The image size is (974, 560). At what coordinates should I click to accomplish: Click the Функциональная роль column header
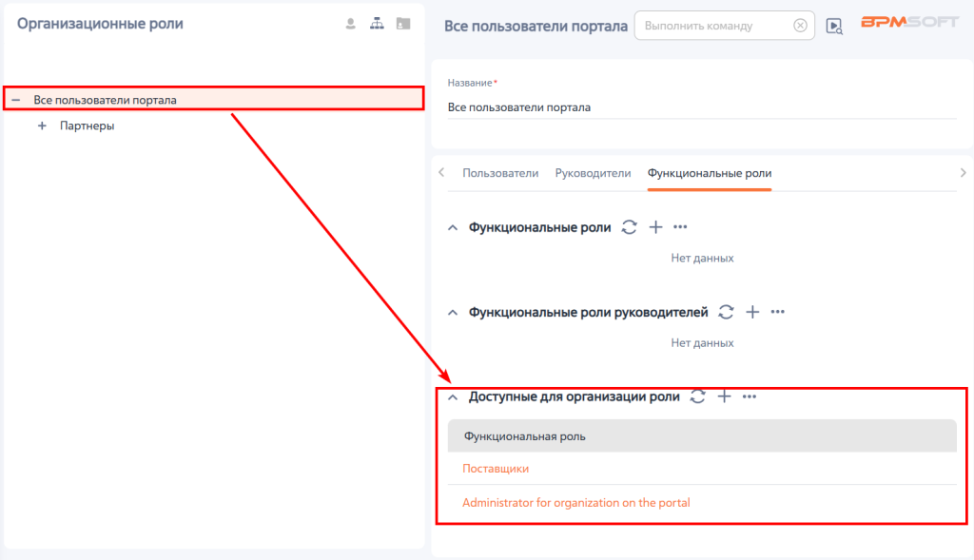pyautogui.click(x=524, y=436)
